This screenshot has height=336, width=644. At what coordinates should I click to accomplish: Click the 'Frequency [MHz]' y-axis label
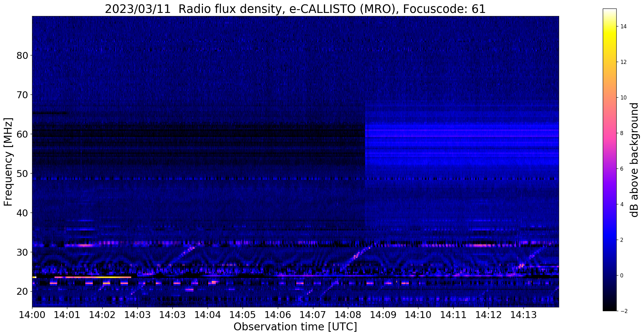tap(8, 162)
